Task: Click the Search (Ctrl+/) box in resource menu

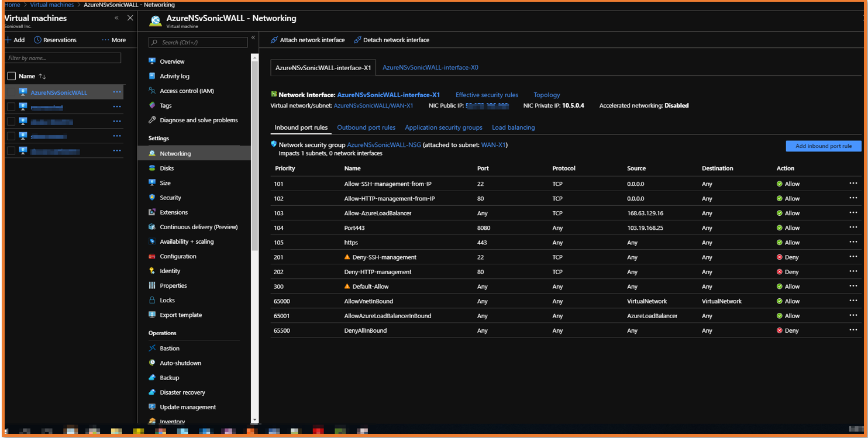Action: (x=198, y=42)
